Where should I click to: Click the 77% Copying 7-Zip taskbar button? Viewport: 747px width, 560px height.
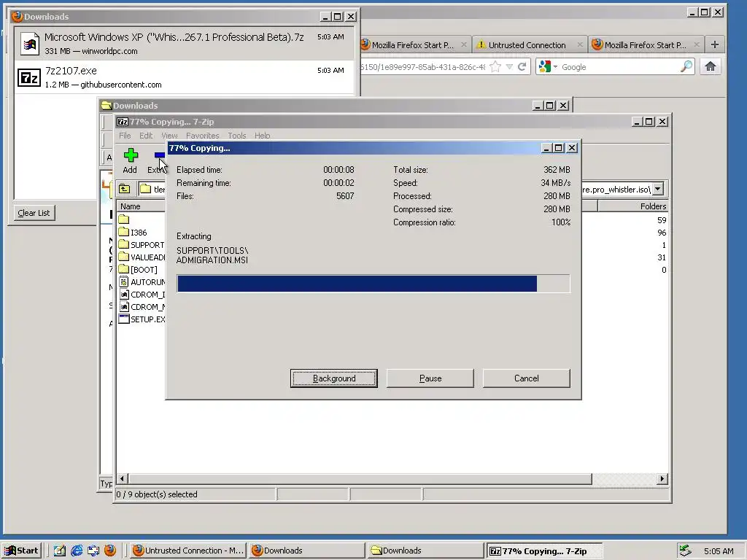pyautogui.click(x=545, y=551)
